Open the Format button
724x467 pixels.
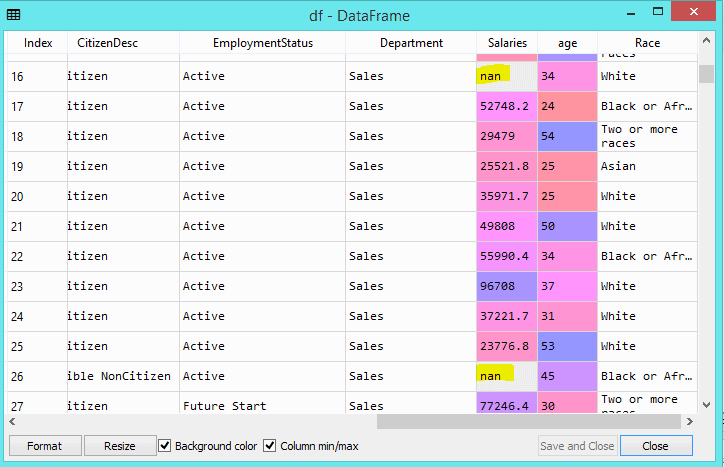point(44,446)
